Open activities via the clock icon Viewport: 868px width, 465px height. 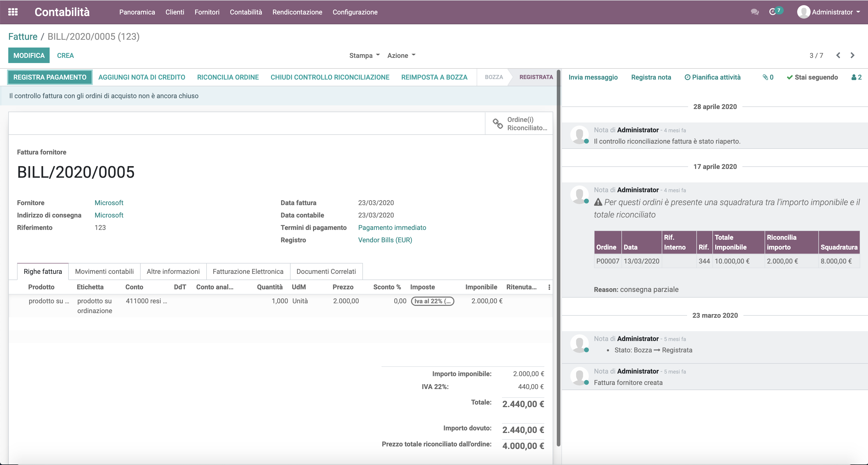tap(774, 12)
